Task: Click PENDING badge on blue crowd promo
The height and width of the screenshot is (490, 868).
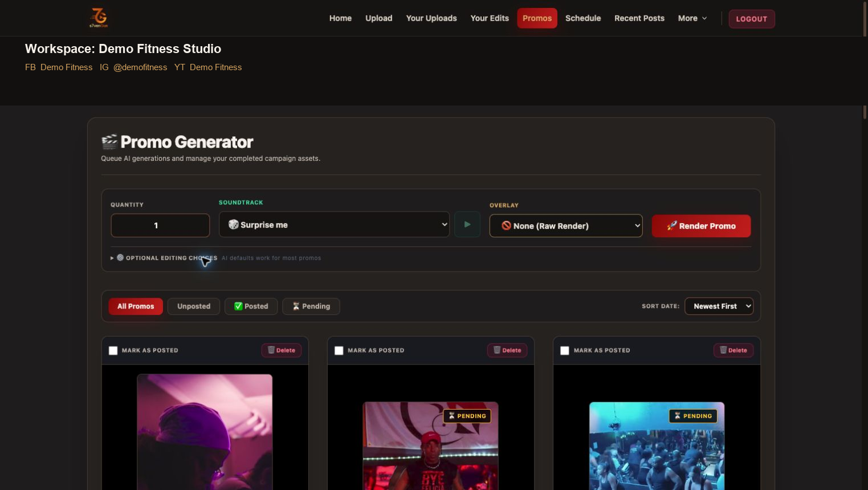Action: (x=693, y=416)
